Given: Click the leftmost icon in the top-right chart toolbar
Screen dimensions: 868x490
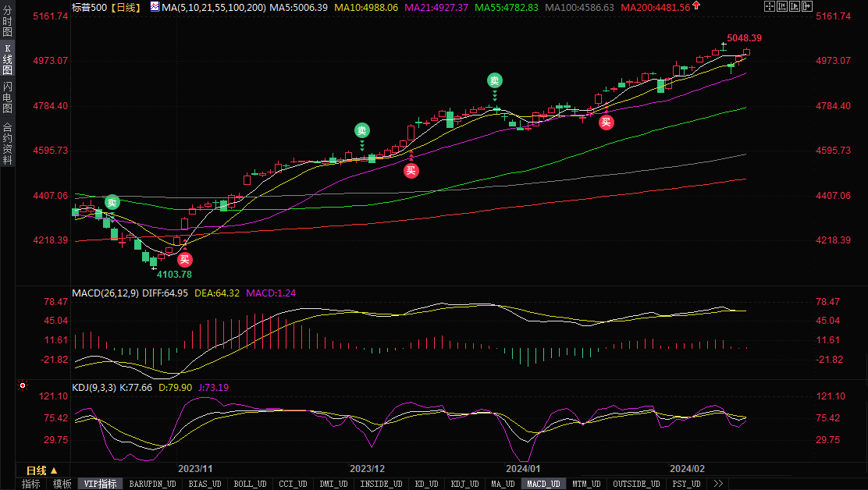Looking at the screenshot, I should [x=769, y=7].
